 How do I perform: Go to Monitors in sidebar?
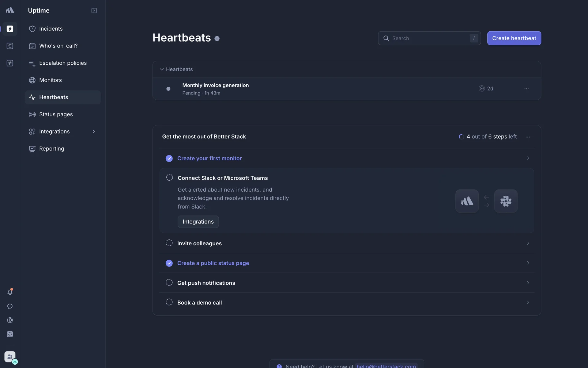click(x=51, y=80)
